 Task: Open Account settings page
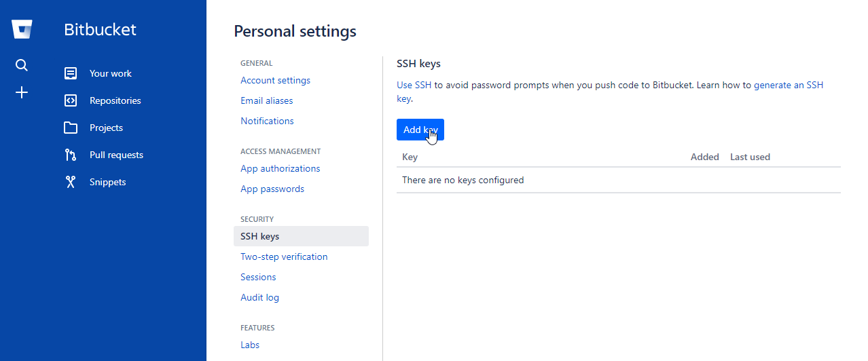[275, 80]
